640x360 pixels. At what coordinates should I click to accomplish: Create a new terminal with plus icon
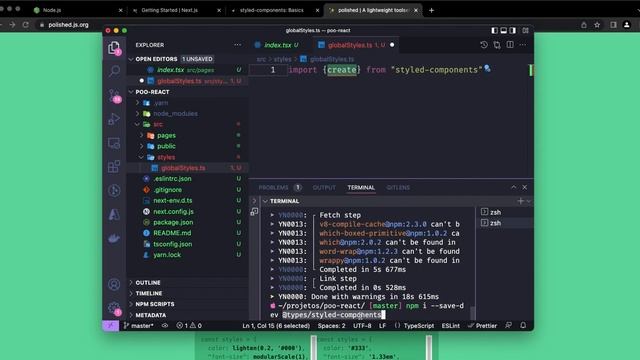coord(520,201)
